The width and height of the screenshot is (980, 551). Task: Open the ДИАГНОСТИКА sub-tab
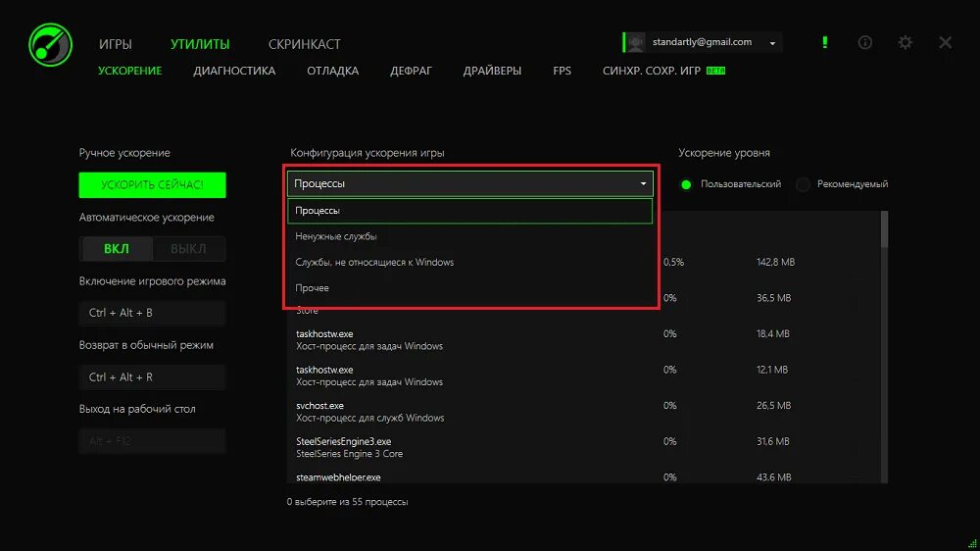point(234,71)
